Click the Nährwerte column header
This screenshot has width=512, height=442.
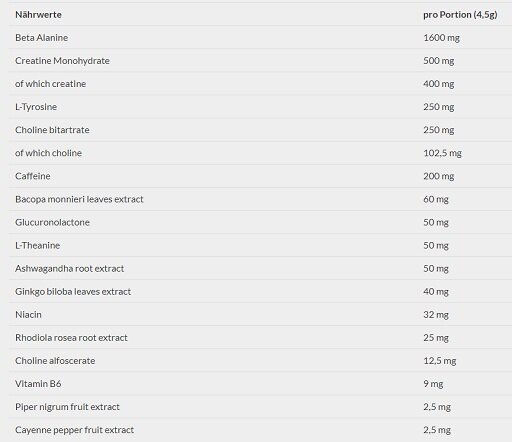coord(38,15)
